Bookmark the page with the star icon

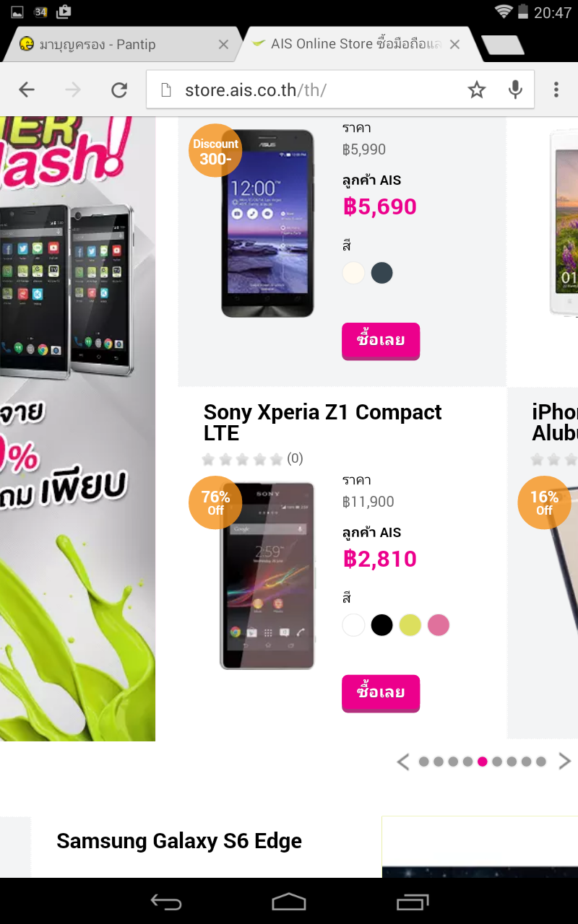coord(477,90)
